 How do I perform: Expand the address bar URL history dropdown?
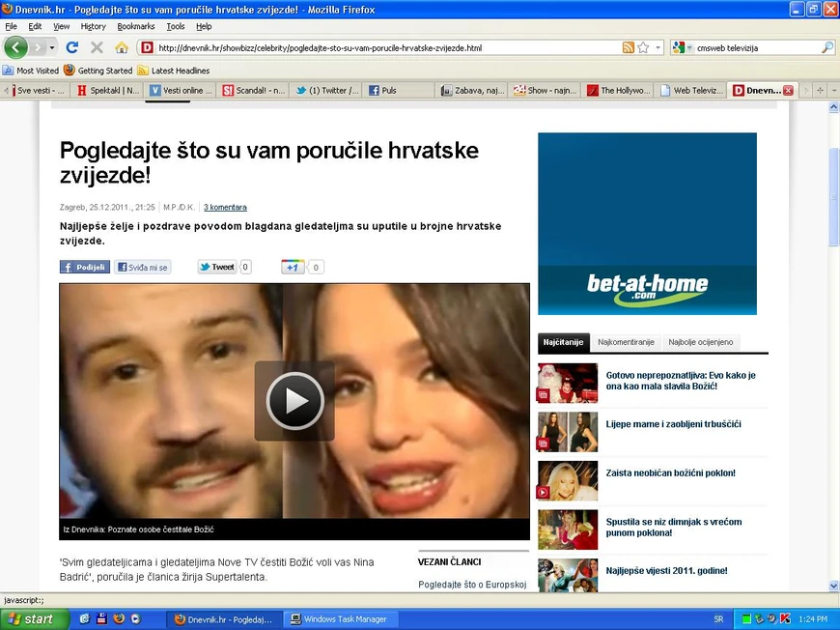(x=658, y=47)
